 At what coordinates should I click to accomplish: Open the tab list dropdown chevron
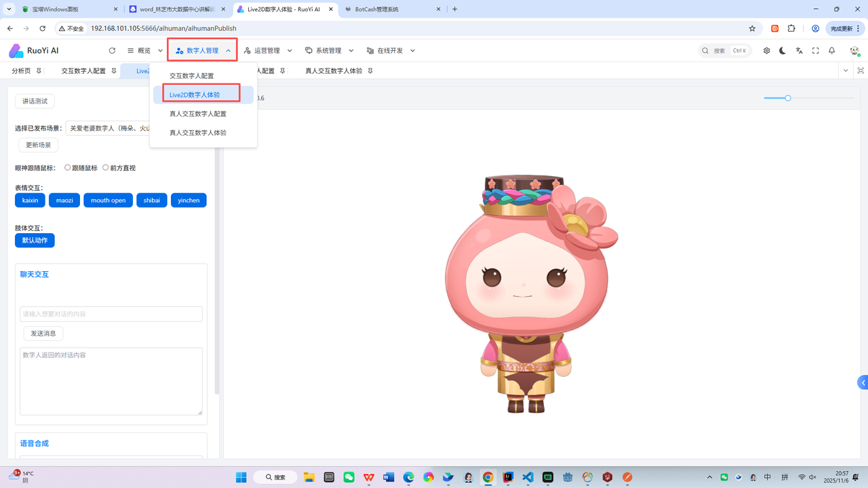(845, 70)
